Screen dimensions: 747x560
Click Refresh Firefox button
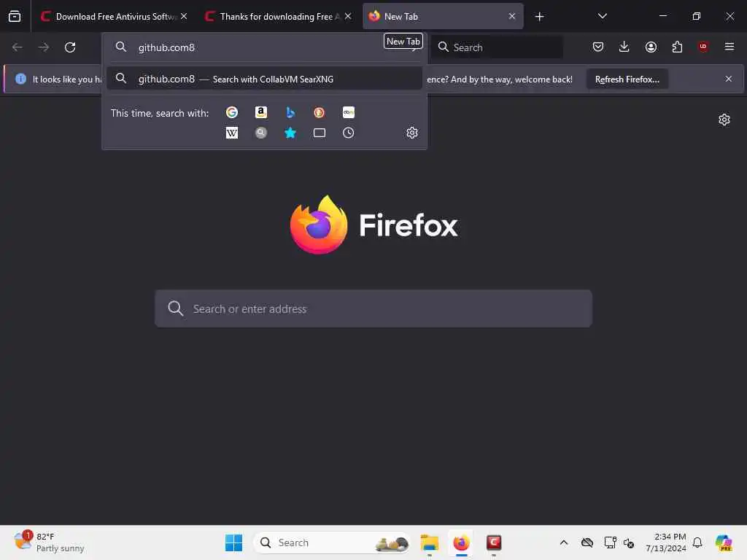coord(627,79)
